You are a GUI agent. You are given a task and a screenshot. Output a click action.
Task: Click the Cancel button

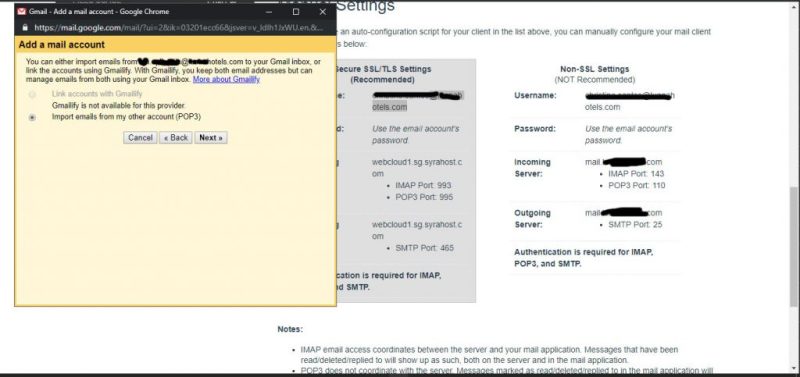pyautogui.click(x=140, y=138)
